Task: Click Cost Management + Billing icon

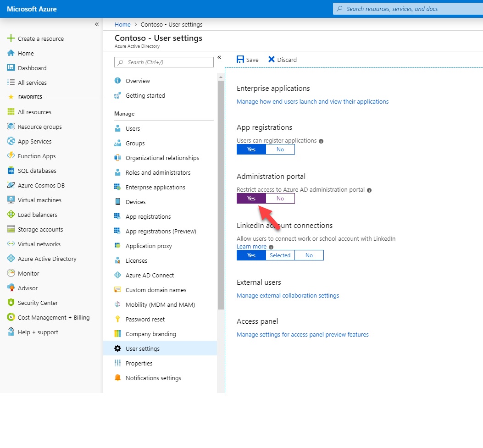Action: click(x=11, y=317)
